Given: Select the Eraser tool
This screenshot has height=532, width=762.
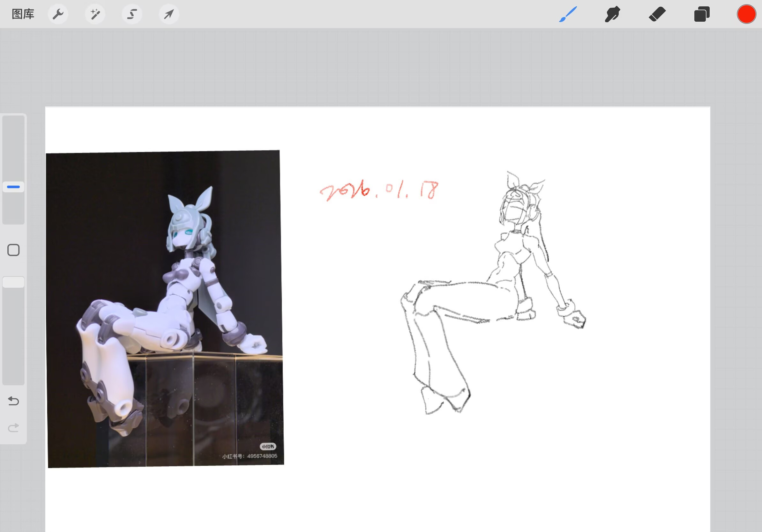Looking at the screenshot, I should [657, 14].
